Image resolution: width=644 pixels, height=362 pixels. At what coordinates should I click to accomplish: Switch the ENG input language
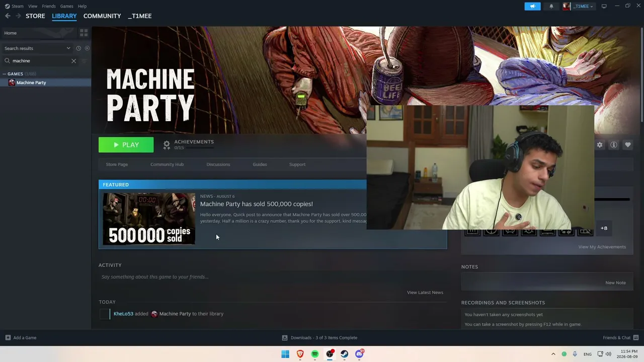588,354
